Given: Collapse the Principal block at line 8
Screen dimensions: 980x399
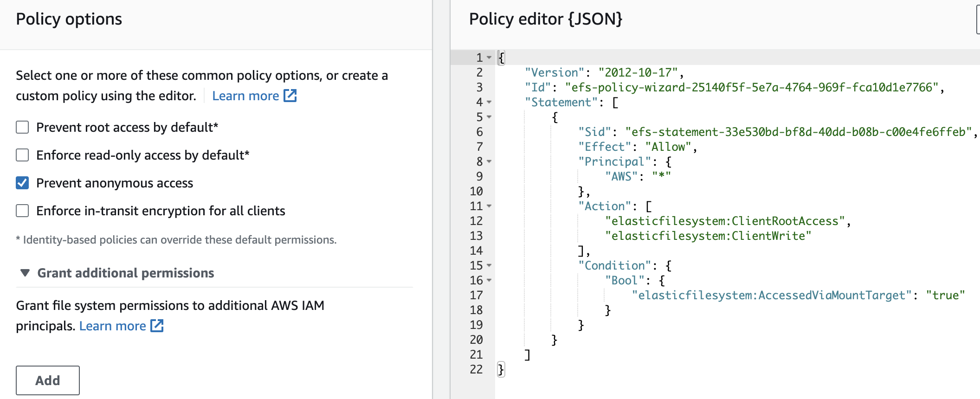Looking at the screenshot, I should [489, 161].
